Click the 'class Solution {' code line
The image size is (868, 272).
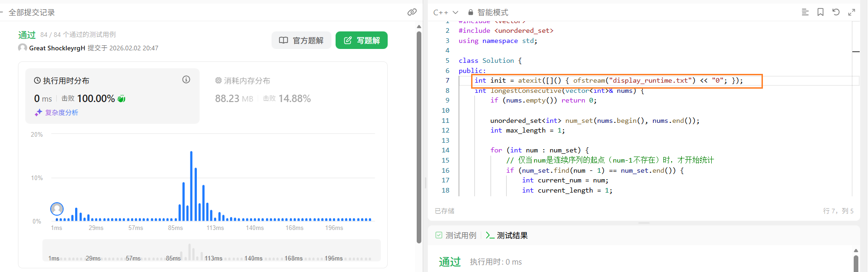[x=490, y=60]
